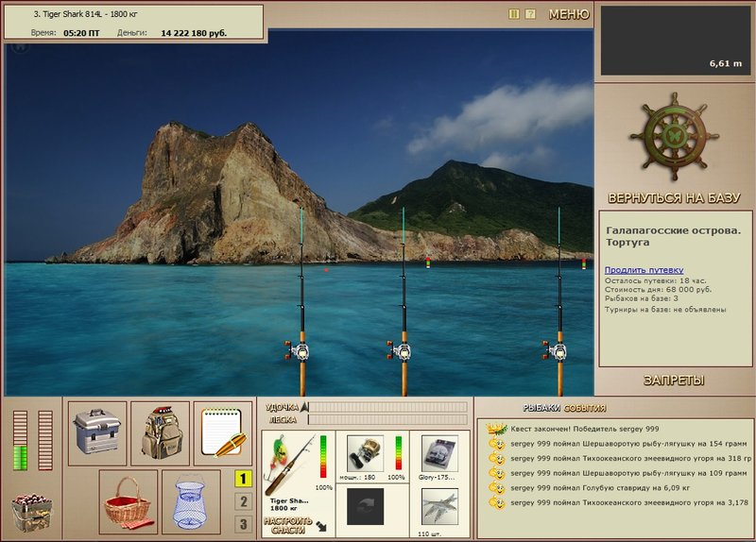Click the text 'Рыбаков на базе: 3'
Image resolution: width=756 pixels, height=542 pixels.
(x=642, y=298)
